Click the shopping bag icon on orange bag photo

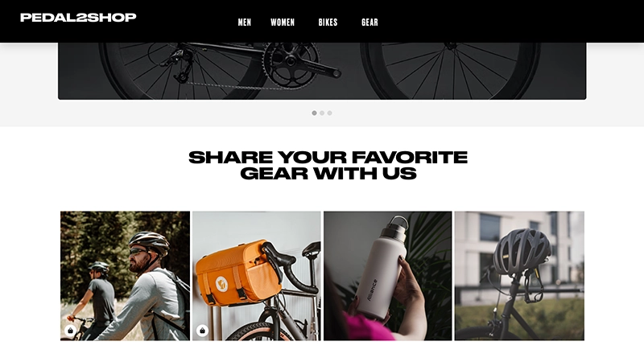point(202,331)
